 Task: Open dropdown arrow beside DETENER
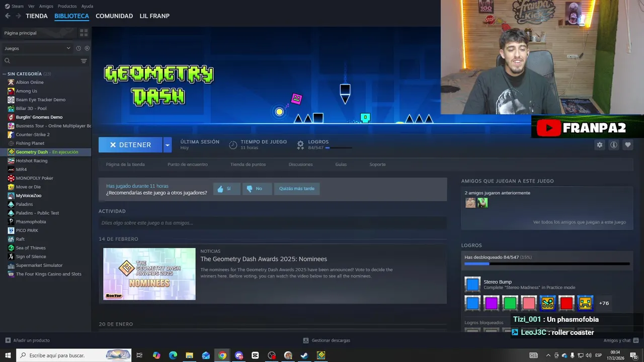pos(168,145)
